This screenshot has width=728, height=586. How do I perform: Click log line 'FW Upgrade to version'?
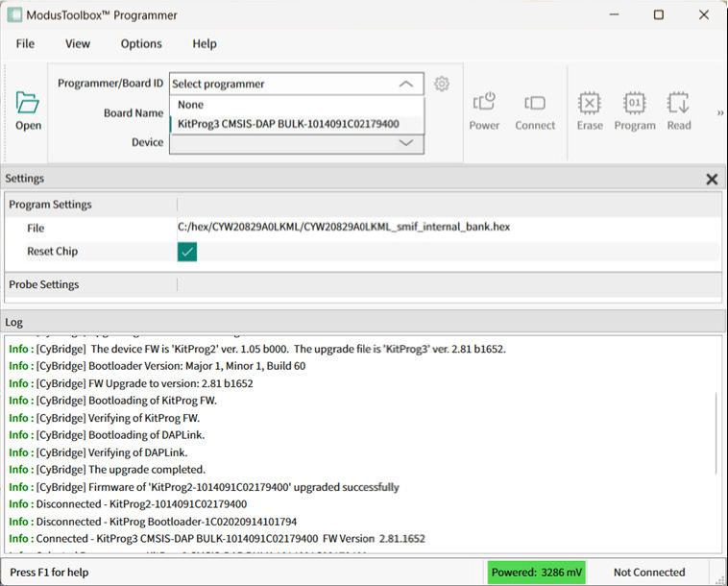tap(131, 384)
